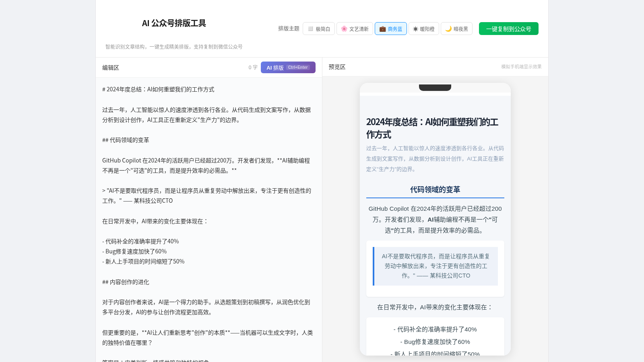The image size is (644, 362).
Task: Select the 暖阳橙 theme
Action: [424, 29]
